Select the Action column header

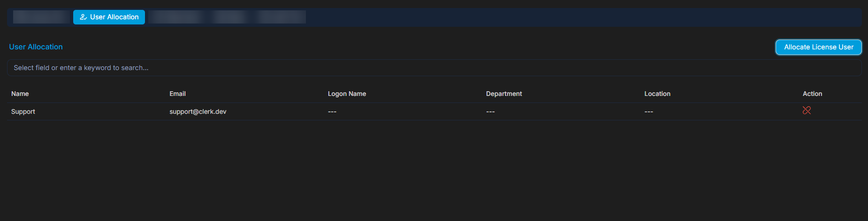812,94
